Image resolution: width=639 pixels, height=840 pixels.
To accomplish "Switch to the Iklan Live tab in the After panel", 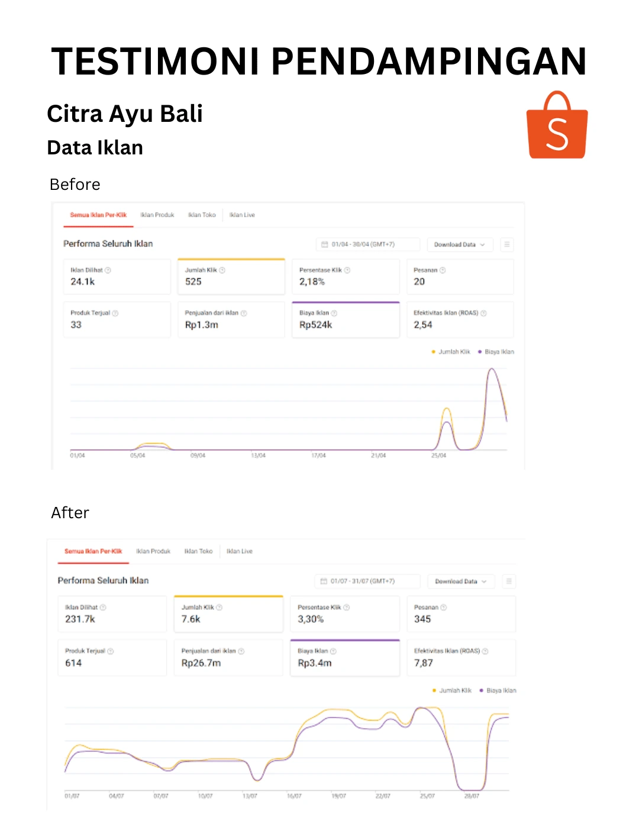I will click(x=240, y=551).
